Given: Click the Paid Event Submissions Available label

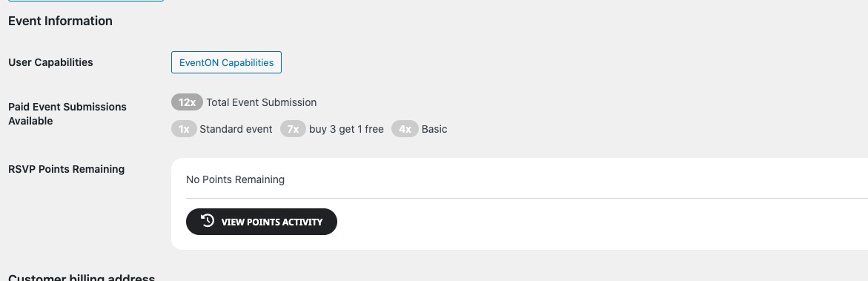Looking at the screenshot, I should point(67,113).
